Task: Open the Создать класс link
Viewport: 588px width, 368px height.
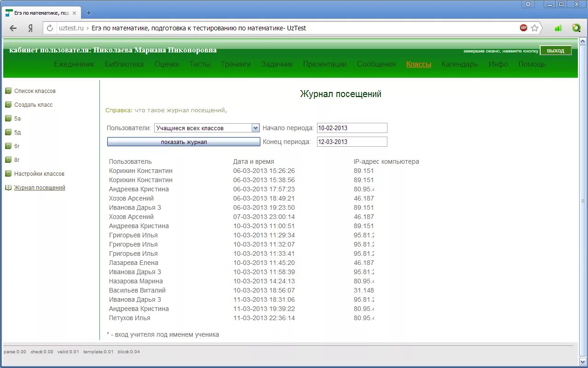Action: point(34,105)
